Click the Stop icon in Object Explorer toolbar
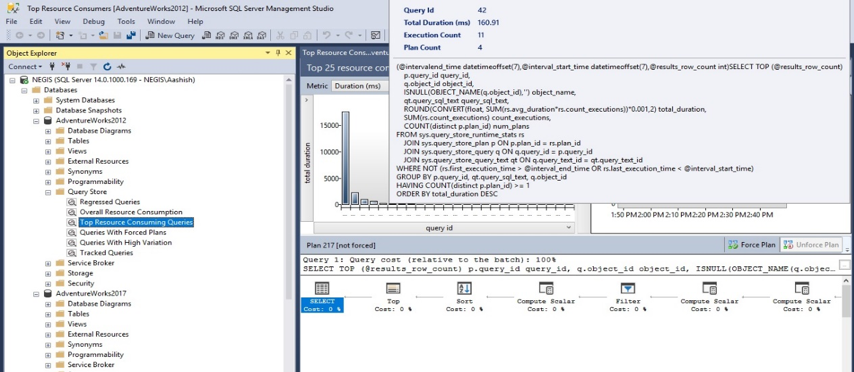 coord(80,66)
